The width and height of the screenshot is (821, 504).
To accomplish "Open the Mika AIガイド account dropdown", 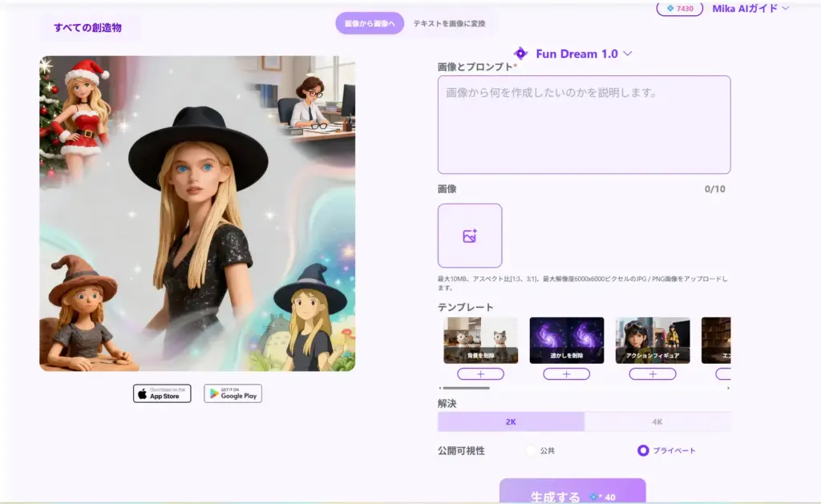I will pos(750,8).
